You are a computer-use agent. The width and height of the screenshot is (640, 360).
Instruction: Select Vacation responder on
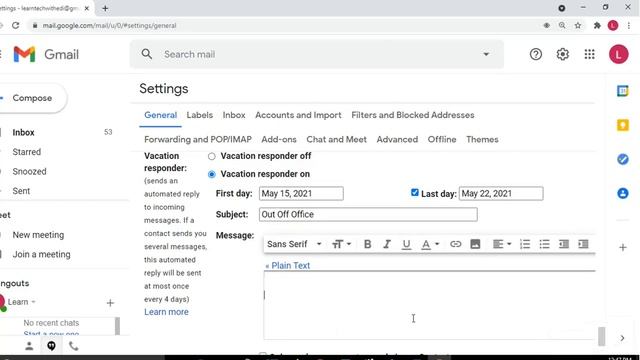211,174
